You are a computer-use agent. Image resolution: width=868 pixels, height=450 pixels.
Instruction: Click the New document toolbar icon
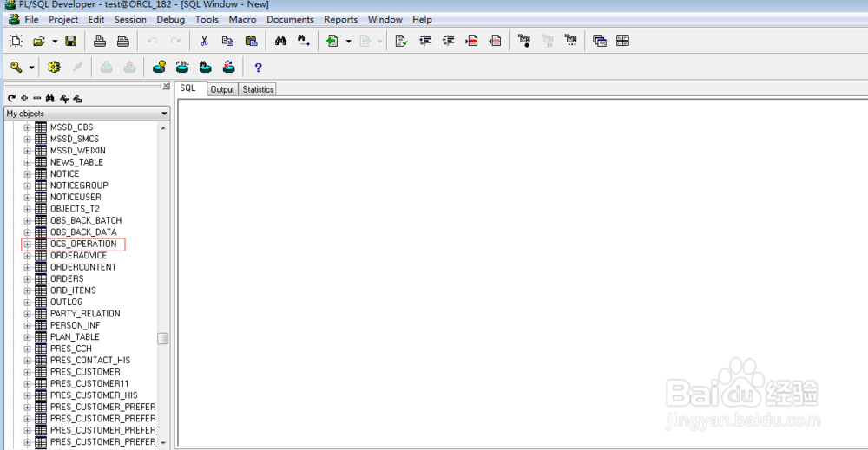pyautogui.click(x=16, y=41)
